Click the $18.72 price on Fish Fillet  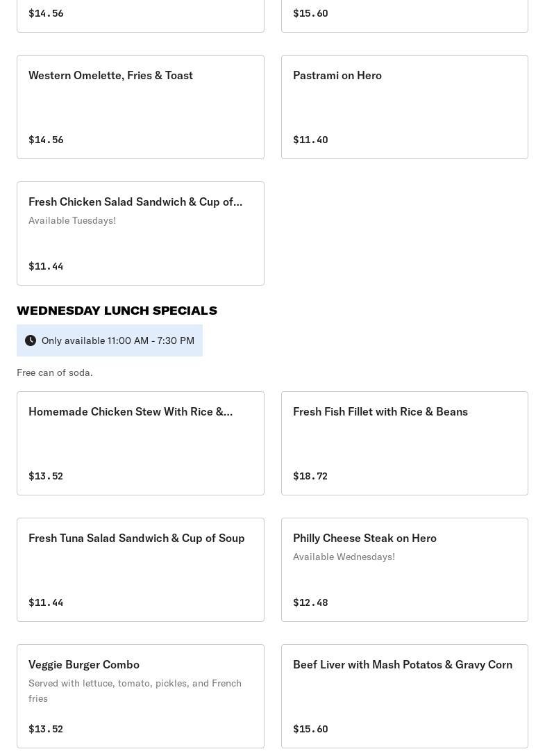[x=310, y=476]
